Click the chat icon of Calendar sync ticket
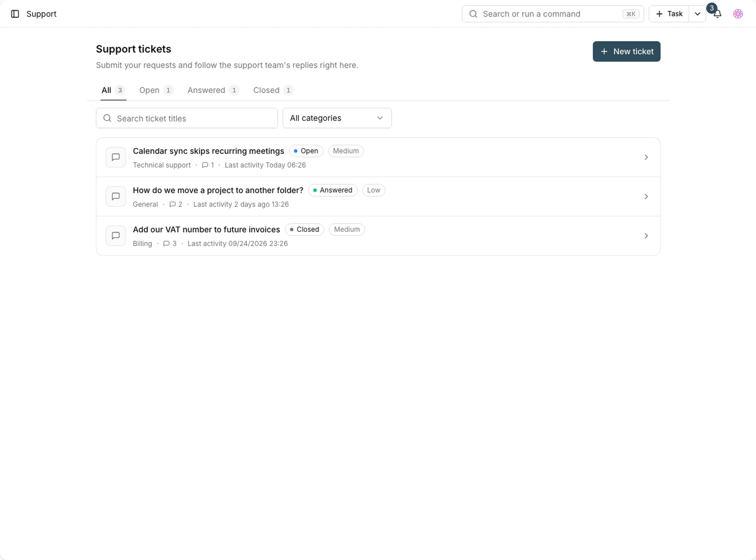Image resolution: width=756 pixels, height=560 pixels. tap(116, 157)
